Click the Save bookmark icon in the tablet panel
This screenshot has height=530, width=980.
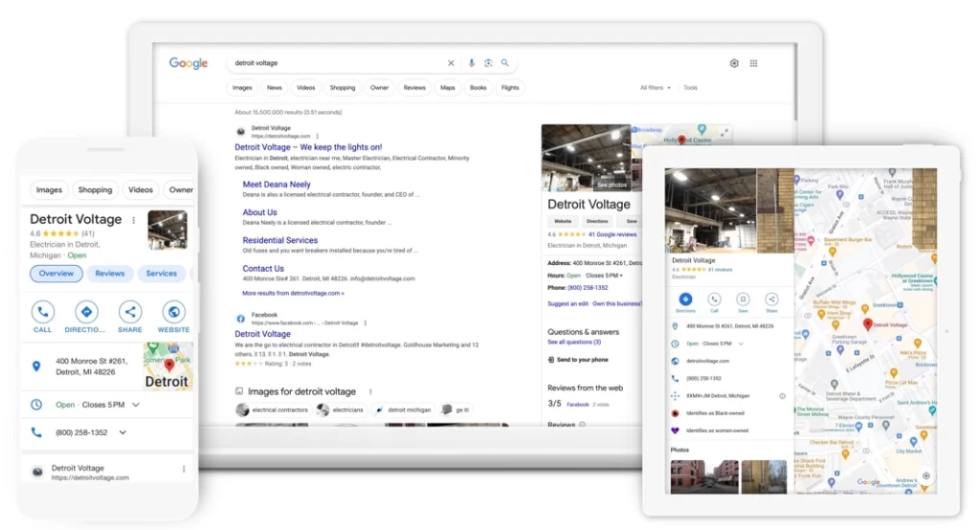coord(743,299)
